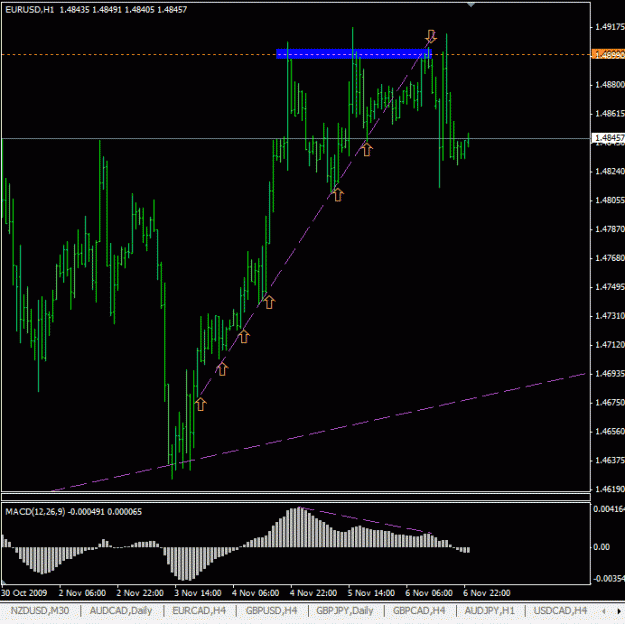
Task: Click the 4 Nov 22:00 time label
Action: point(313,593)
